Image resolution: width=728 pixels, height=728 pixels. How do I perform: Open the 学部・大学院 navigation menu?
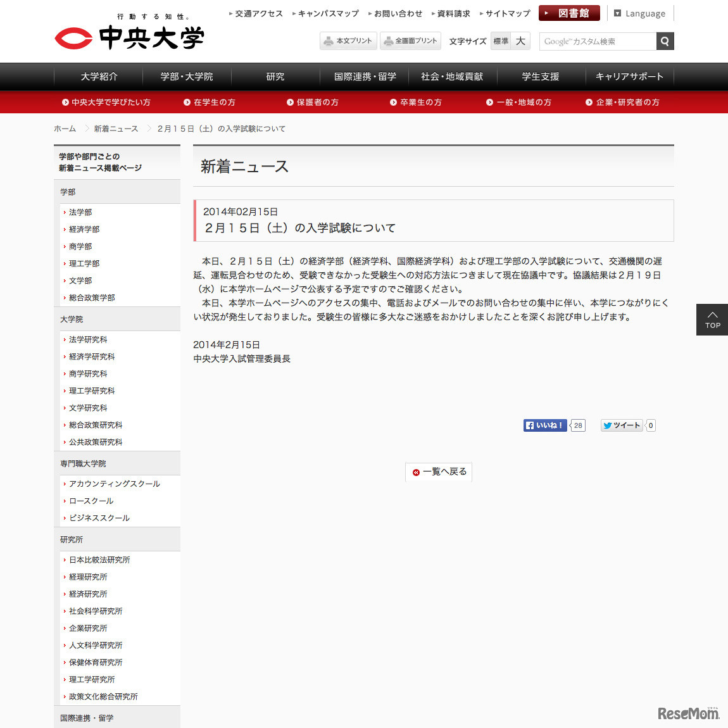click(x=186, y=76)
